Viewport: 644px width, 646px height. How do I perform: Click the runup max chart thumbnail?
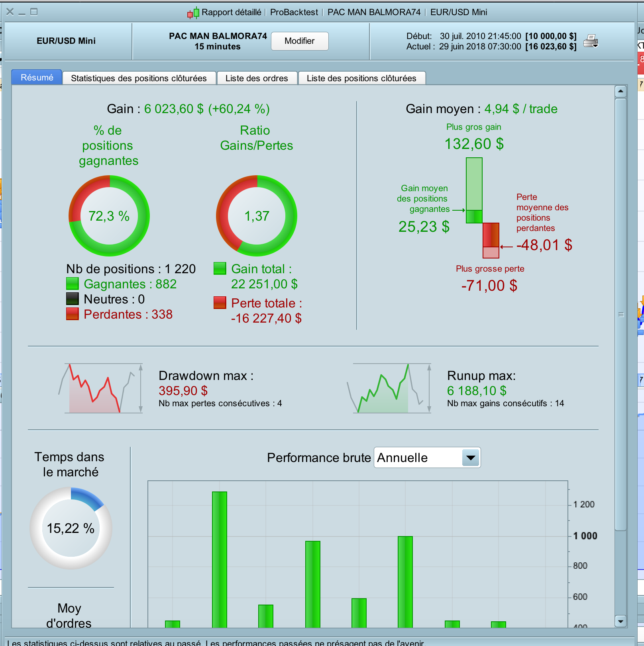click(389, 388)
